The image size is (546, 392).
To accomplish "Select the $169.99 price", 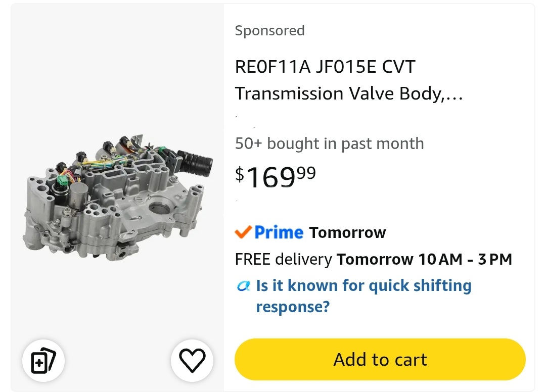I will click(276, 176).
